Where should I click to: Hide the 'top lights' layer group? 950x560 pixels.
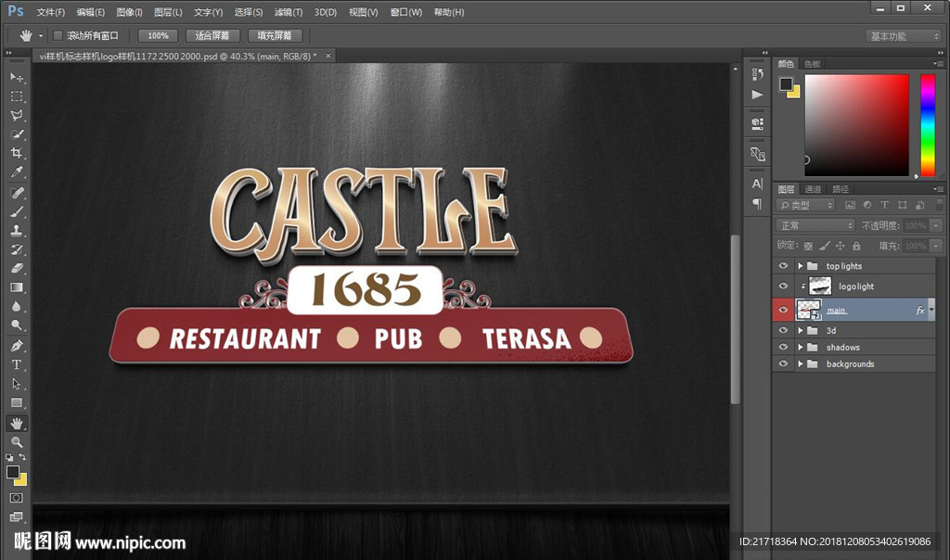[x=784, y=266]
